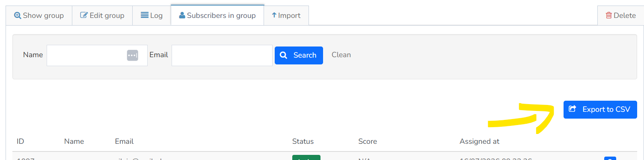Sort by the ID column header
The height and width of the screenshot is (160, 644).
(20, 141)
